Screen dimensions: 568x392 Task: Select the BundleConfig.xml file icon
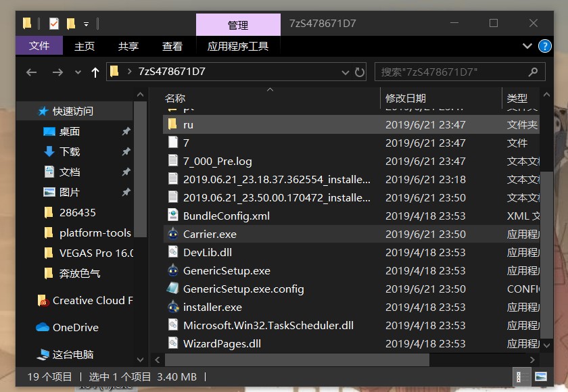tap(173, 216)
